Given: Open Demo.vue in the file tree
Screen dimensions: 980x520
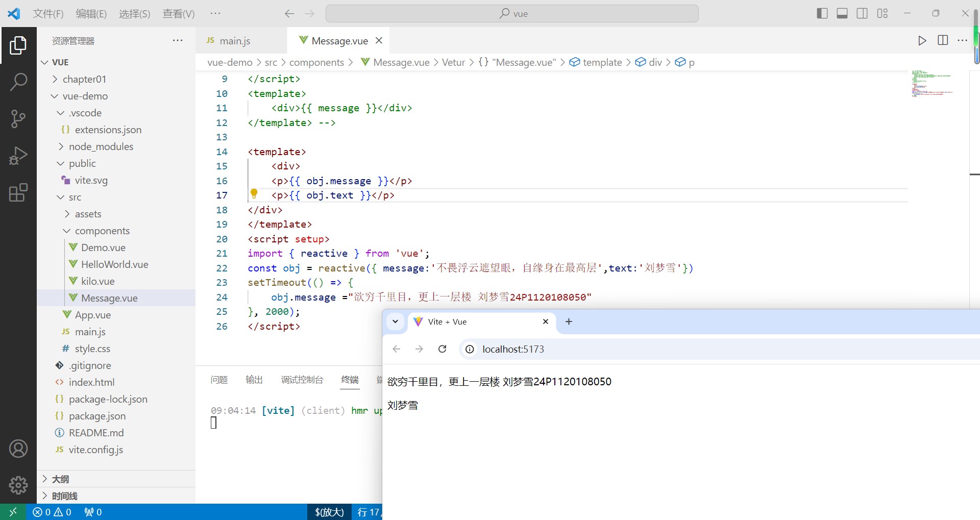Looking at the screenshot, I should tap(103, 247).
